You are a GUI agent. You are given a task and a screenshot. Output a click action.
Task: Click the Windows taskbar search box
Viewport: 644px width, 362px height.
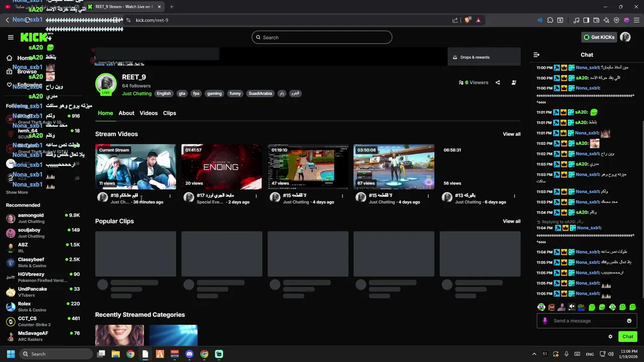pos(56,354)
